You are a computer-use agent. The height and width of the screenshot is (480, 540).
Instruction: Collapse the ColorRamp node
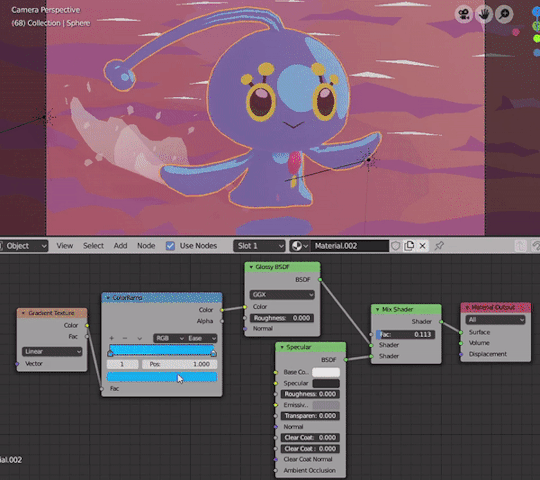(108, 298)
